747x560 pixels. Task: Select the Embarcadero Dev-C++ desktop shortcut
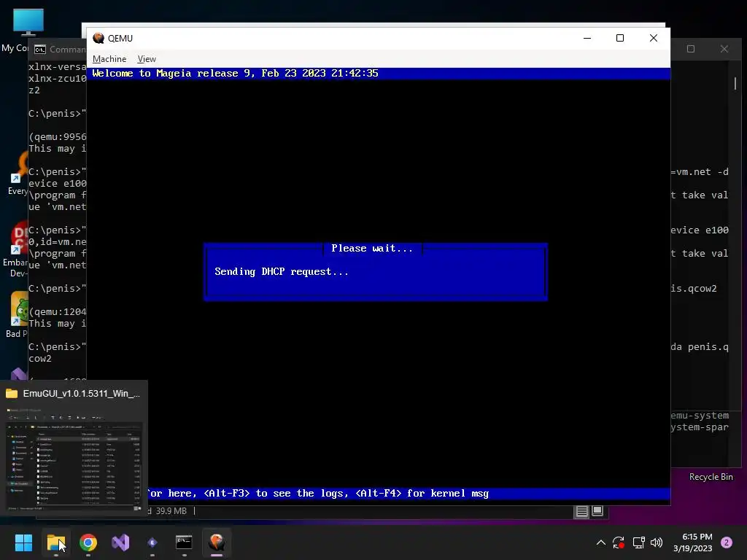coord(18,250)
